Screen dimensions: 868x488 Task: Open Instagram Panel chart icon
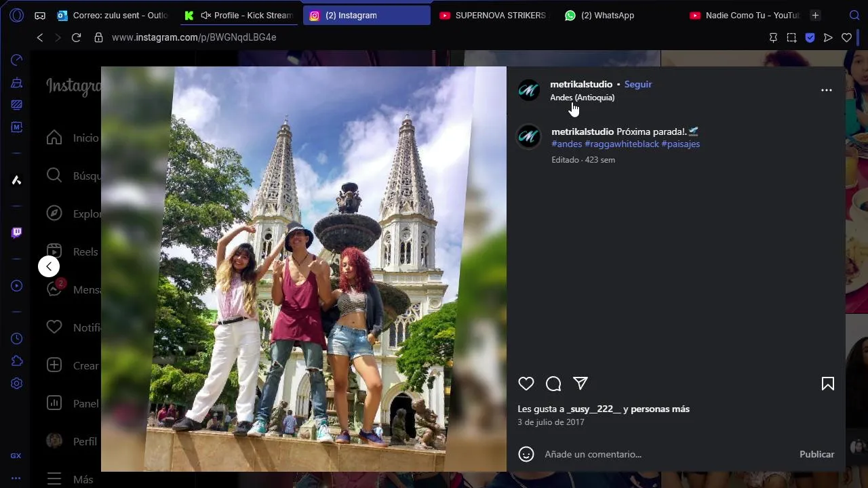(54, 403)
